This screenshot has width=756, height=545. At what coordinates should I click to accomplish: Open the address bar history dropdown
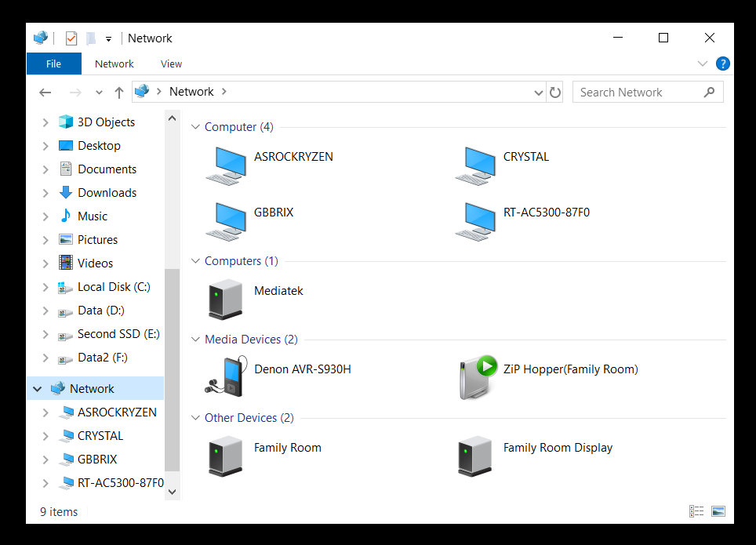coord(538,92)
